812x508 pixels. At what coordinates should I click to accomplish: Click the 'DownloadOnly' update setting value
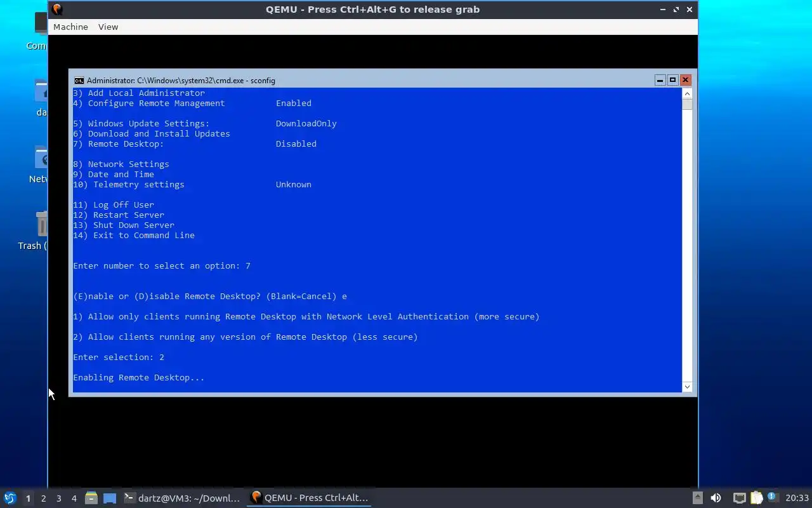pos(306,124)
